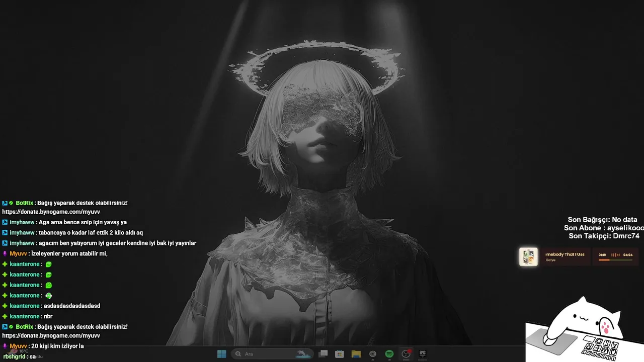Click the elapsed time 01:19
The image size is (644, 362).
pos(602,255)
